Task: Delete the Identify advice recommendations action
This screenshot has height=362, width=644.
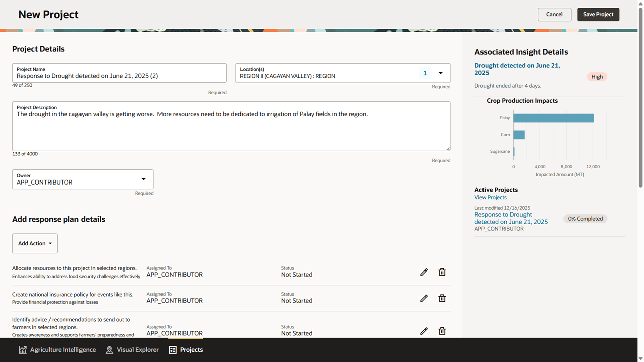Action: pyautogui.click(x=442, y=331)
